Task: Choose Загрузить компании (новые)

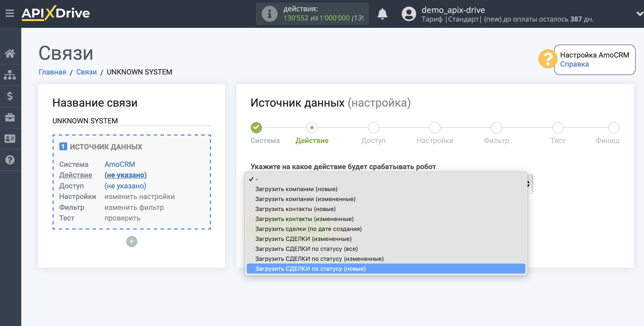Action: tap(386, 189)
